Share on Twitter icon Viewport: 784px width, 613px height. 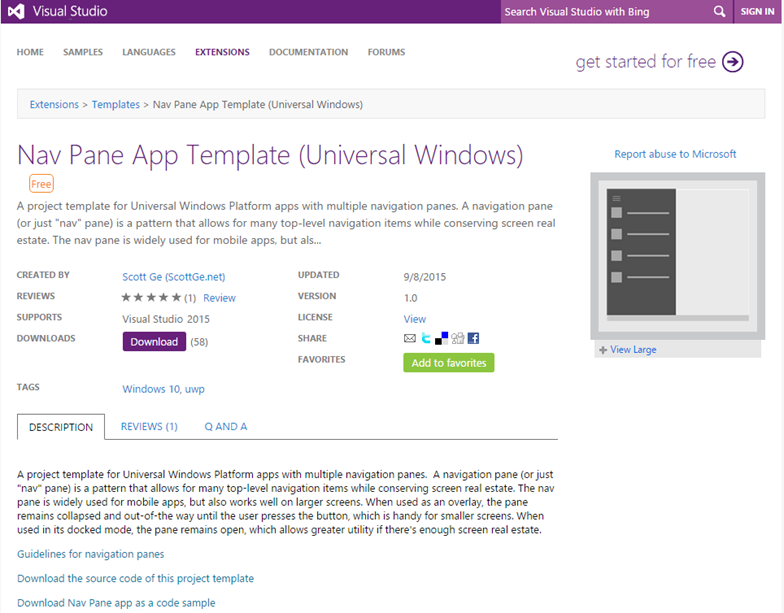[426, 338]
